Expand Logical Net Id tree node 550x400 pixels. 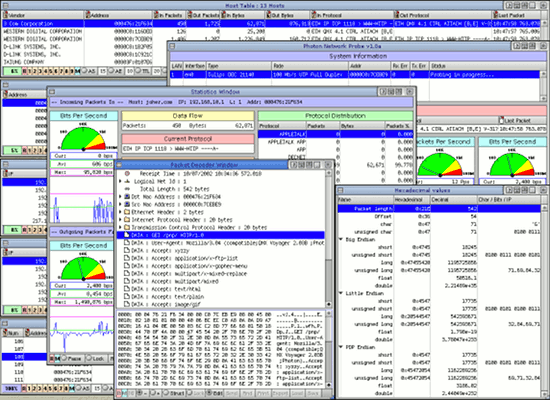[x=121, y=181]
